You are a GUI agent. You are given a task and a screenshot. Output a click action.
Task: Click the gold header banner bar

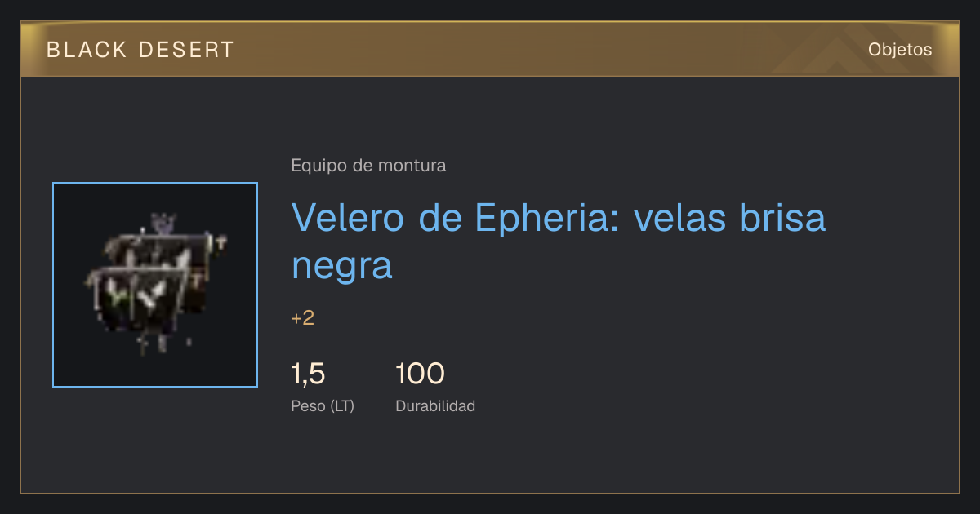(x=490, y=49)
